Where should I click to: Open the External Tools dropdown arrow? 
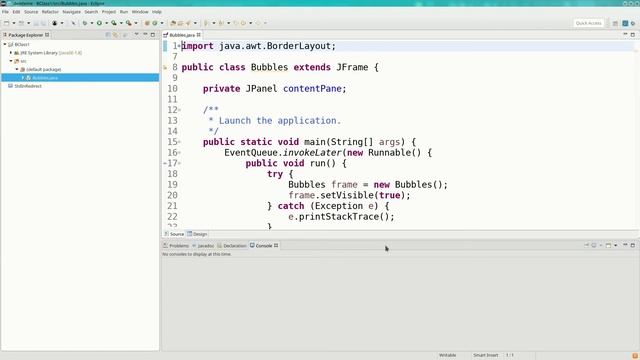[x=136, y=23]
